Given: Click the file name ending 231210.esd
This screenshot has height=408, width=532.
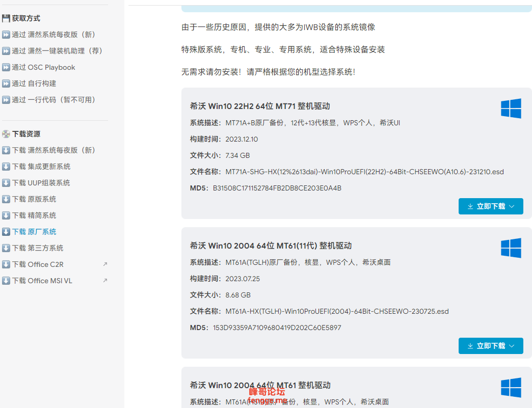Looking at the screenshot, I should point(364,172).
